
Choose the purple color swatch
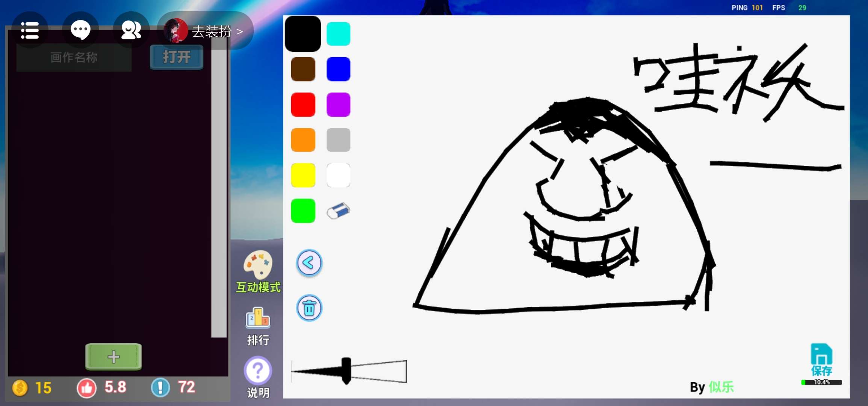pos(338,105)
